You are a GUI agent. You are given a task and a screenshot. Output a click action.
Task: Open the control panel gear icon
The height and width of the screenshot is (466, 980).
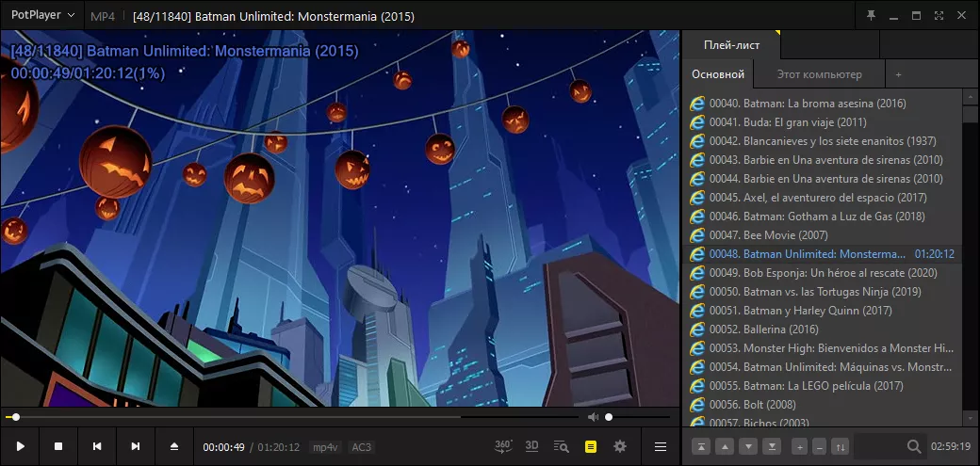[x=620, y=446]
